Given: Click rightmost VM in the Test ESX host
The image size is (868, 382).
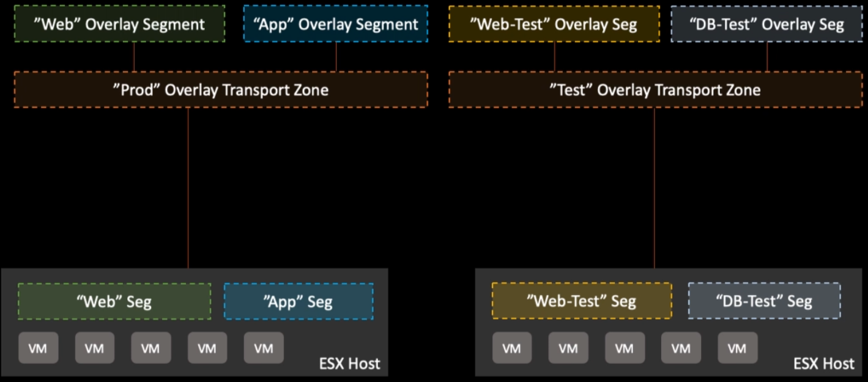Looking at the screenshot, I should tap(737, 348).
